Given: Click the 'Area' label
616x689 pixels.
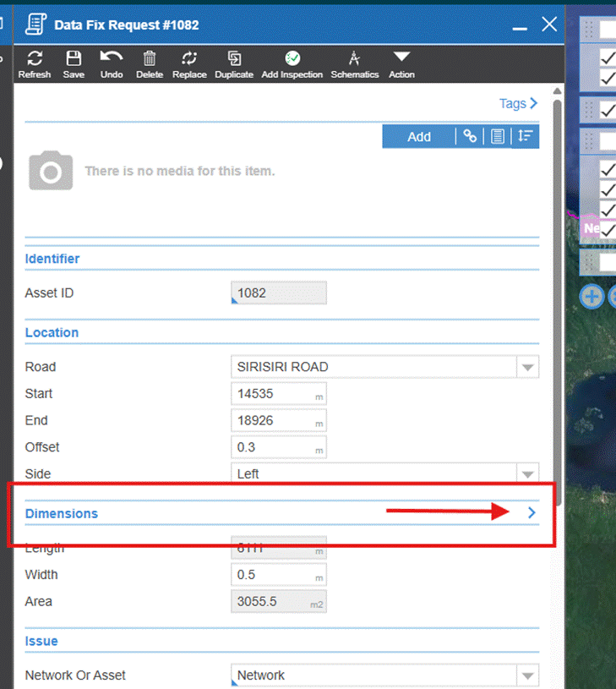Looking at the screenshot, I should click(39, 602).
